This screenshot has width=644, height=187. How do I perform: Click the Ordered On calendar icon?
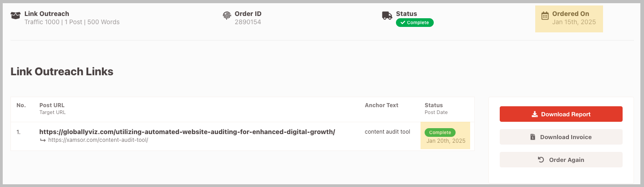(x=545, y=16)
